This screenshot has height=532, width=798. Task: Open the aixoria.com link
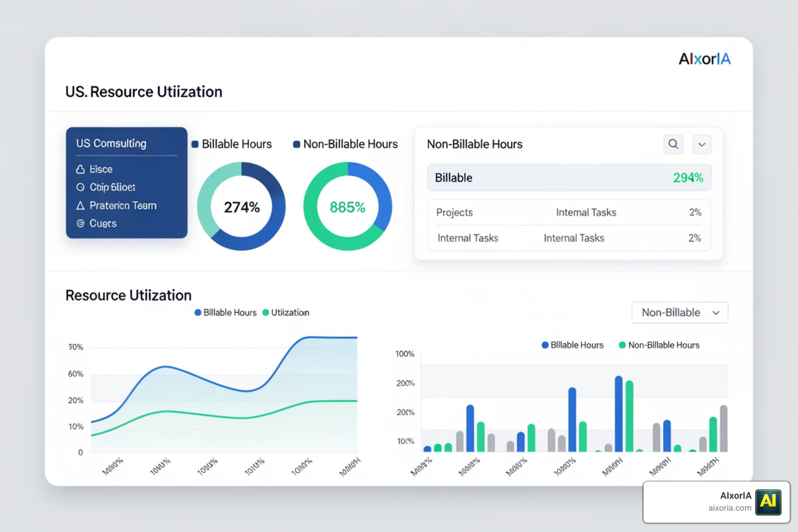click(730, 508)
